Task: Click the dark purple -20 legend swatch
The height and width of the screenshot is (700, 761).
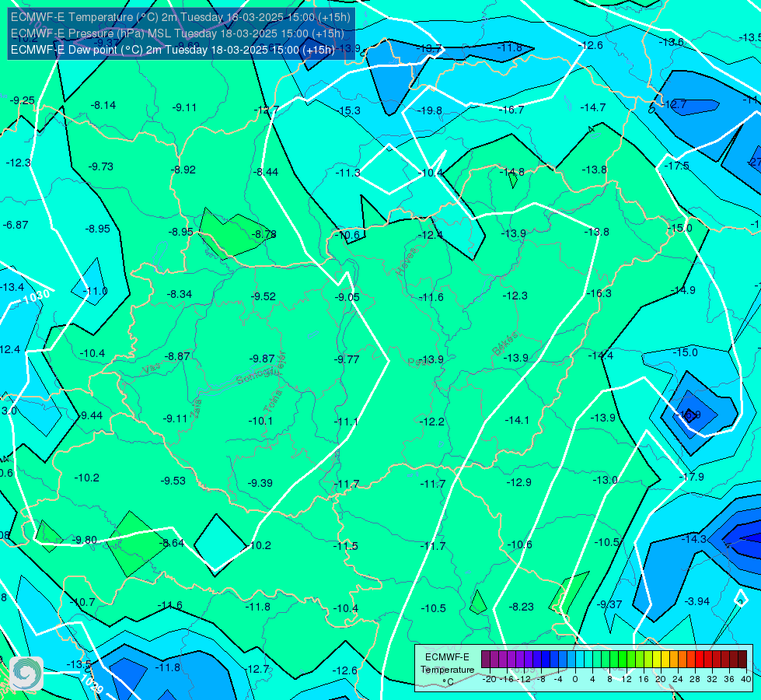Action: point(485,660)
